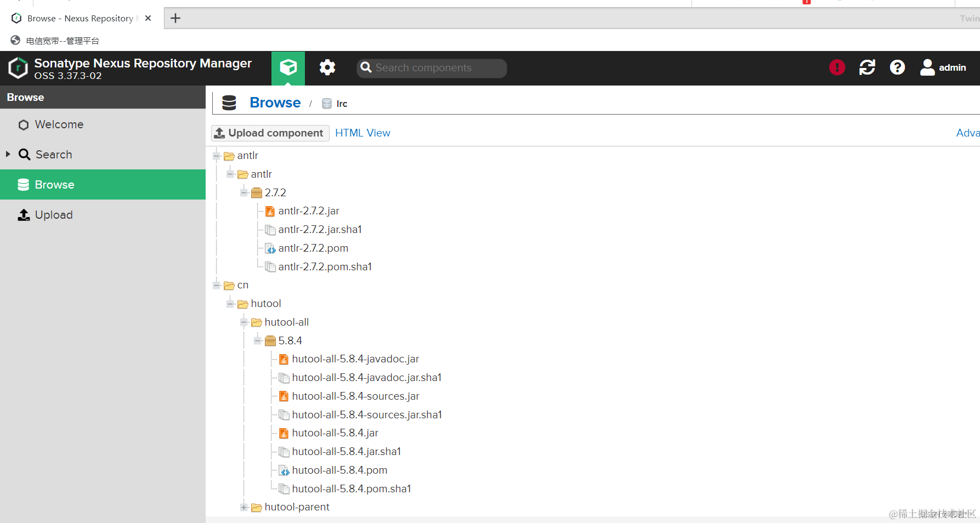Close the Nexus Repository browser tab

click(x=148, y=18)
